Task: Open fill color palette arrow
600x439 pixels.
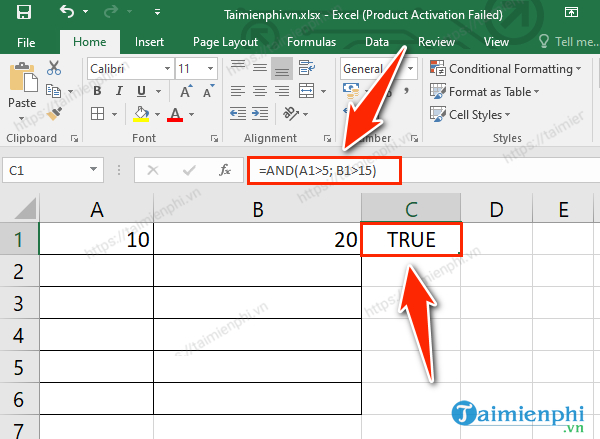Action: click(157, 114)
